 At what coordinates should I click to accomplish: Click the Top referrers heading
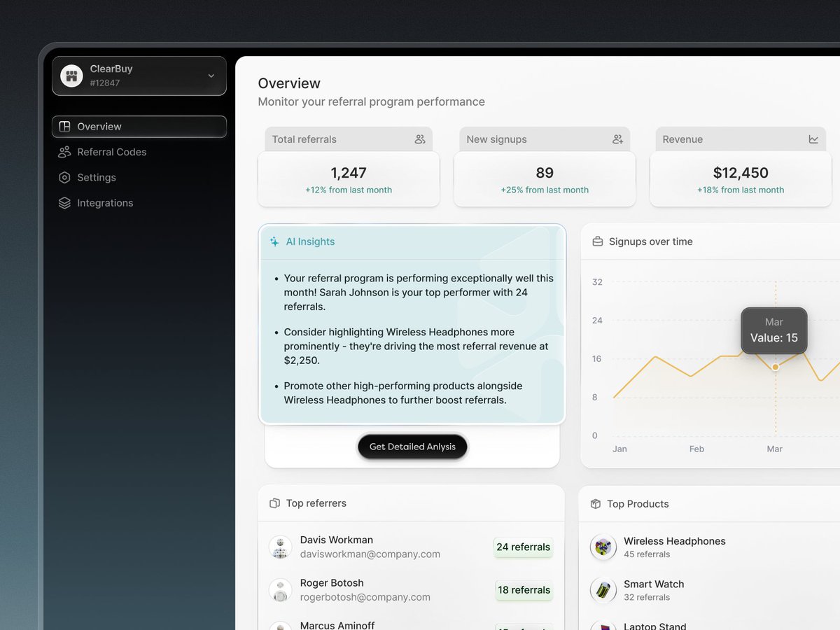(x=316, y=503)
